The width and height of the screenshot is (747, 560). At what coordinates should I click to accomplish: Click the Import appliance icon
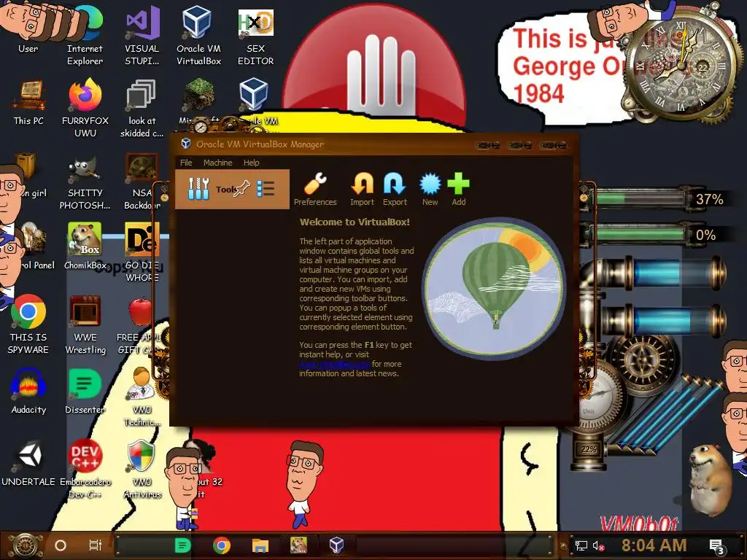[x=362, y=189]
